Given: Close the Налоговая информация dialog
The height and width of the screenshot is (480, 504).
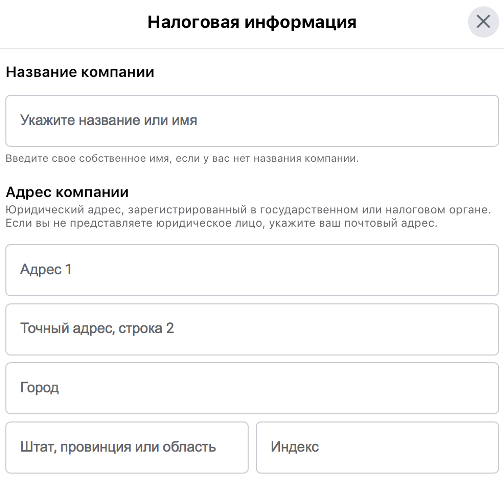Looking at the screenshot, I should [x=483, y=22].
